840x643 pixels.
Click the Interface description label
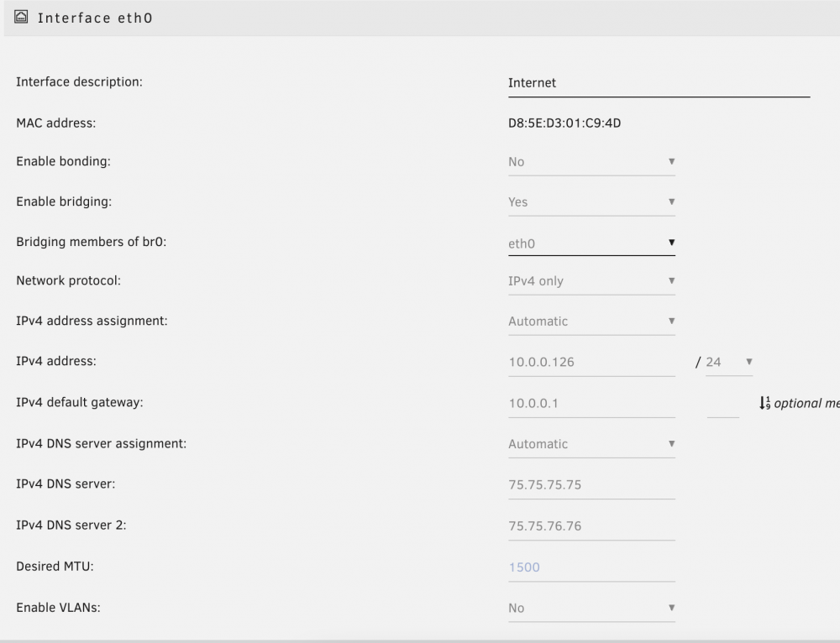(x=79, y=82)
